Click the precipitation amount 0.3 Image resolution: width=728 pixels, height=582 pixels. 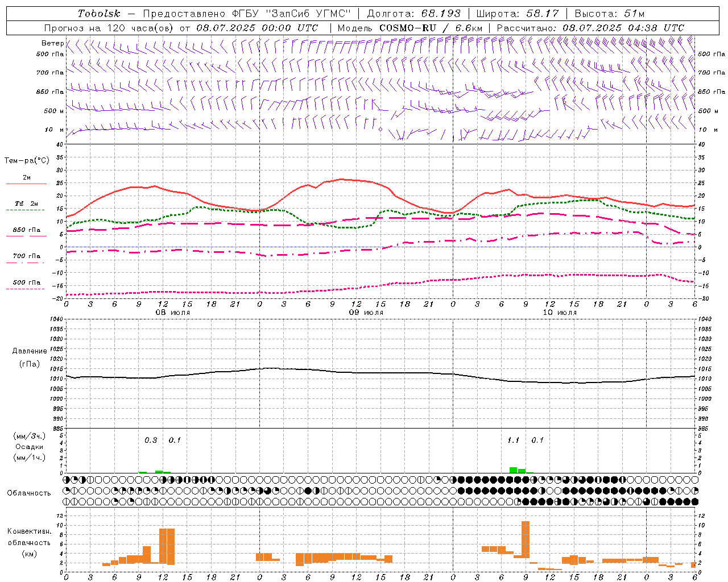pos(151,440)
